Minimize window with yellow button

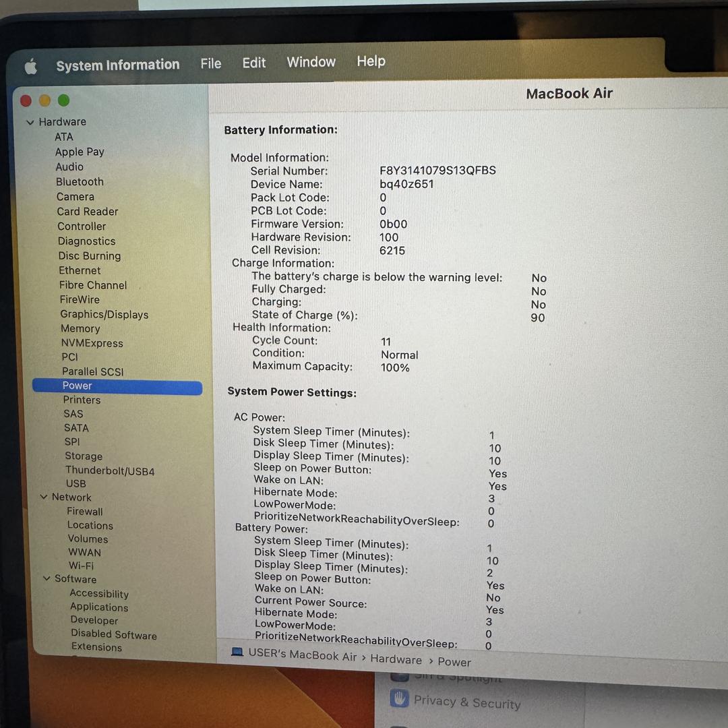click(45, 100)
